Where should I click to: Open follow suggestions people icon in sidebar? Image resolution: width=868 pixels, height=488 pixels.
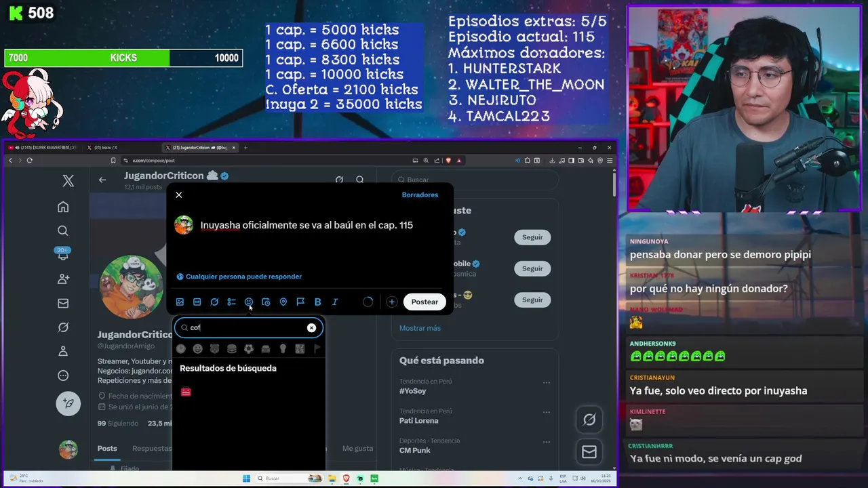pos(63,279)
